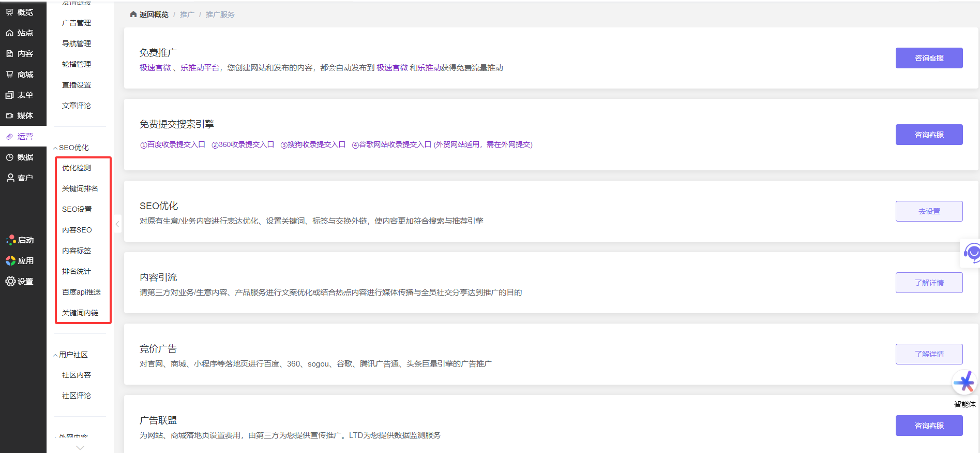Open 文章评论 in the submenu
980x453 pixels.
click(77, 106)
